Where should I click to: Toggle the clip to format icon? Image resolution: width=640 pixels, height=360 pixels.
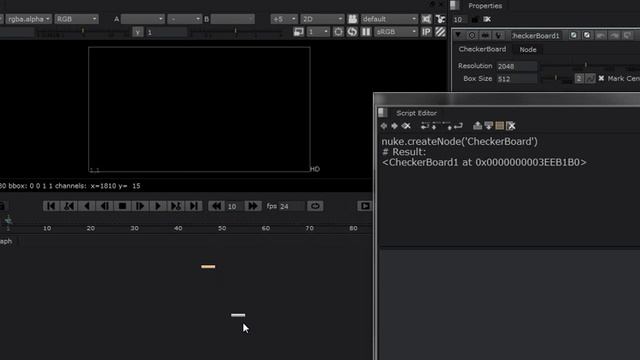[x=426, y=19]
